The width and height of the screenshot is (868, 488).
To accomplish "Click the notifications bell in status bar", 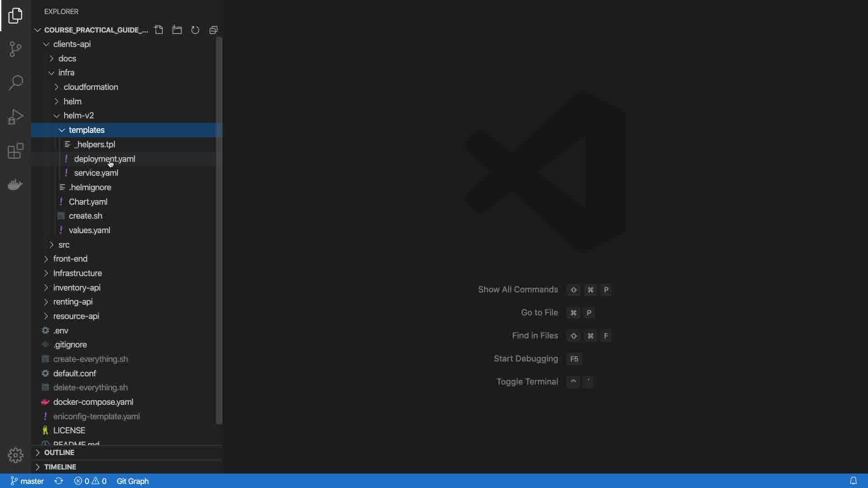I will [853, 481].
